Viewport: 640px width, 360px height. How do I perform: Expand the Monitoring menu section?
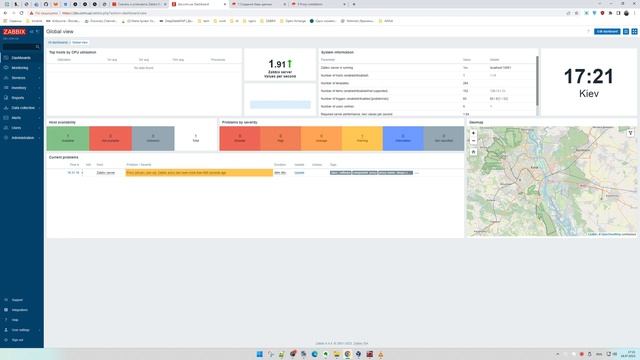tap(21, 68)
